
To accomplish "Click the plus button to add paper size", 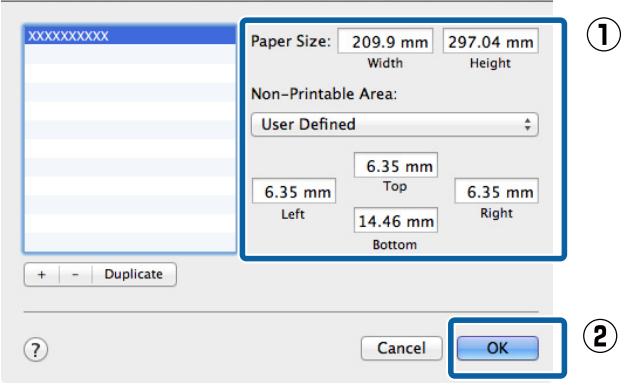I will (x=42, y=274).
